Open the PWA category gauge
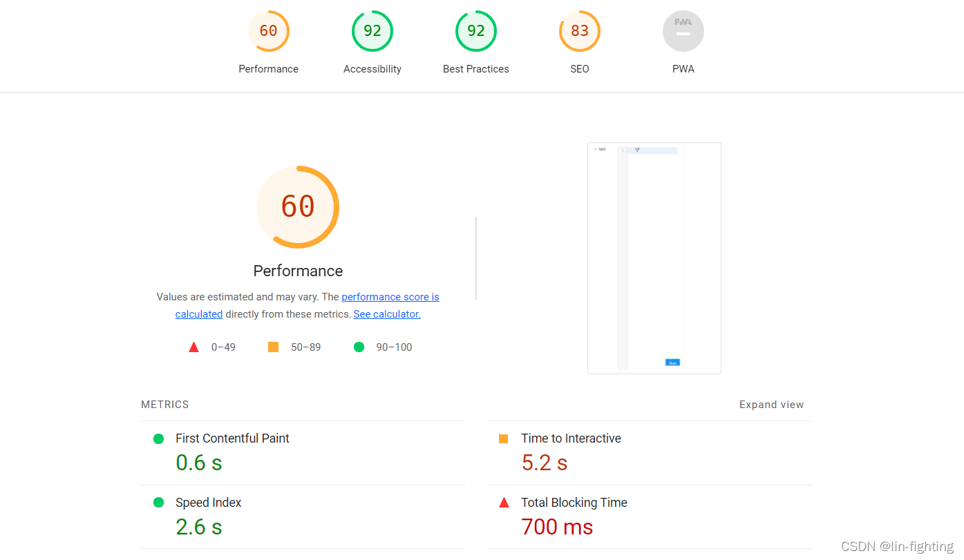Viewport: 964px width, 560px height. click(x=683, y=31)
